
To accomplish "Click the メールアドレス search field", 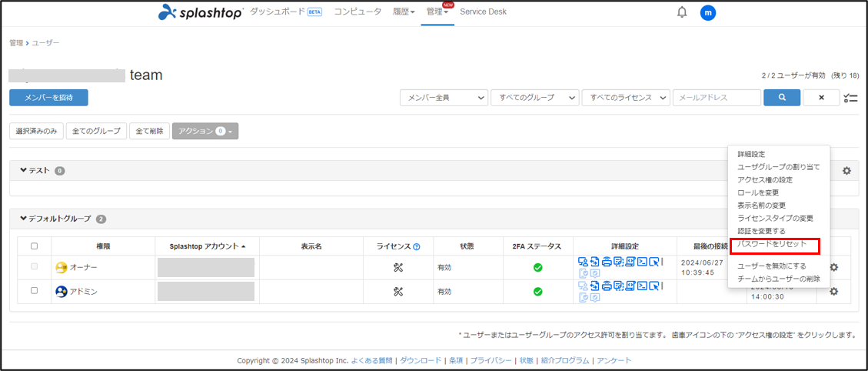I will click(717, 98).
